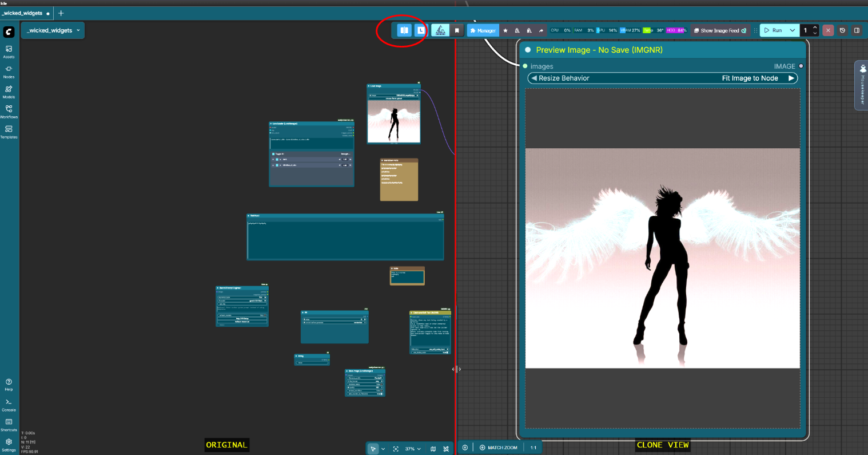Collapse the Preview Image node dot
Screen dimensions: 868x455
coord(528,50)
